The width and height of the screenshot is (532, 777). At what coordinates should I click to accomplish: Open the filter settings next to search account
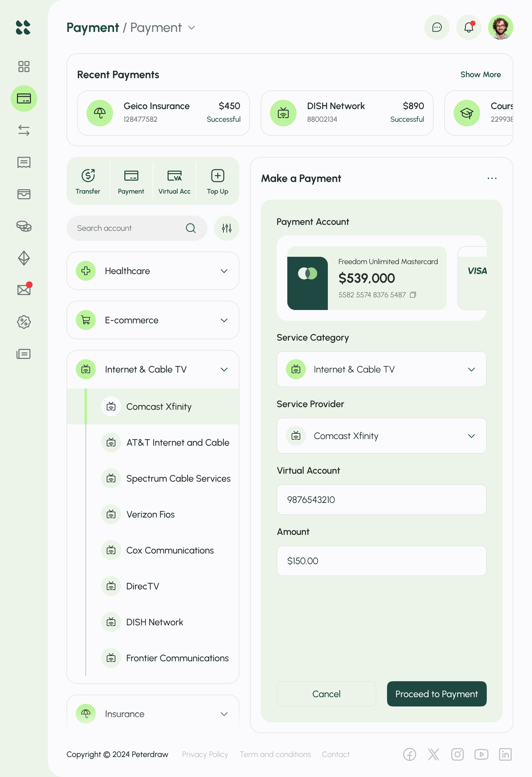226,228
